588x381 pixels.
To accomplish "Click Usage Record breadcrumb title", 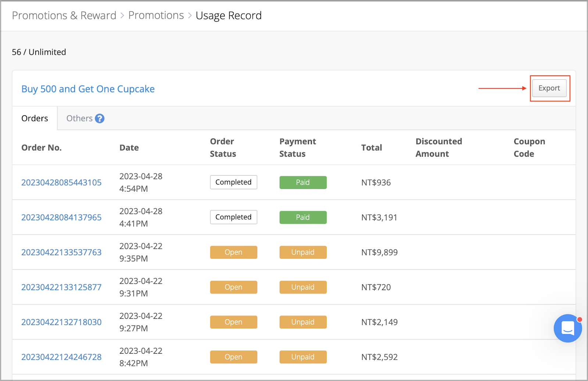I will (229, 15).
